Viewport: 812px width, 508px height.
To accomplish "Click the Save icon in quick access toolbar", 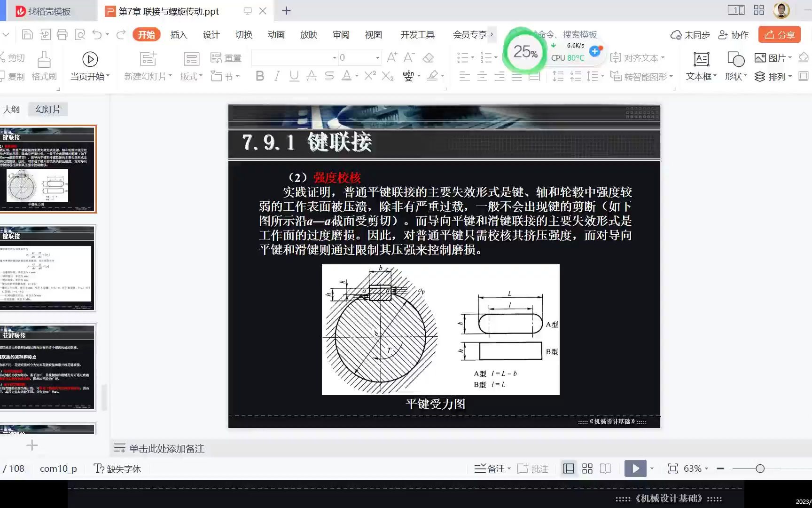I will [27, 34].
